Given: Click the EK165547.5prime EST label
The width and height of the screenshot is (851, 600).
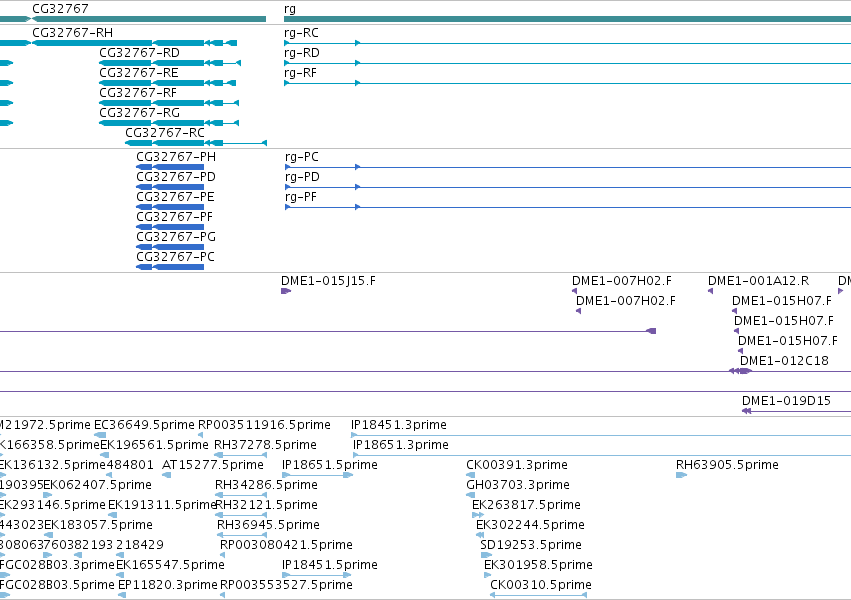Looking at the screenshot, I should tap(170, 565).
